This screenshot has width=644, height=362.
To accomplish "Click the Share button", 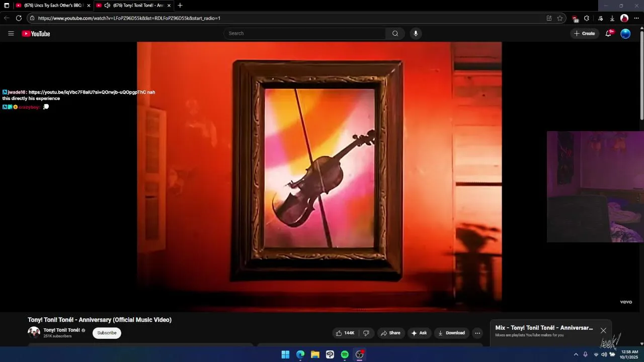I will pos(390,333).
